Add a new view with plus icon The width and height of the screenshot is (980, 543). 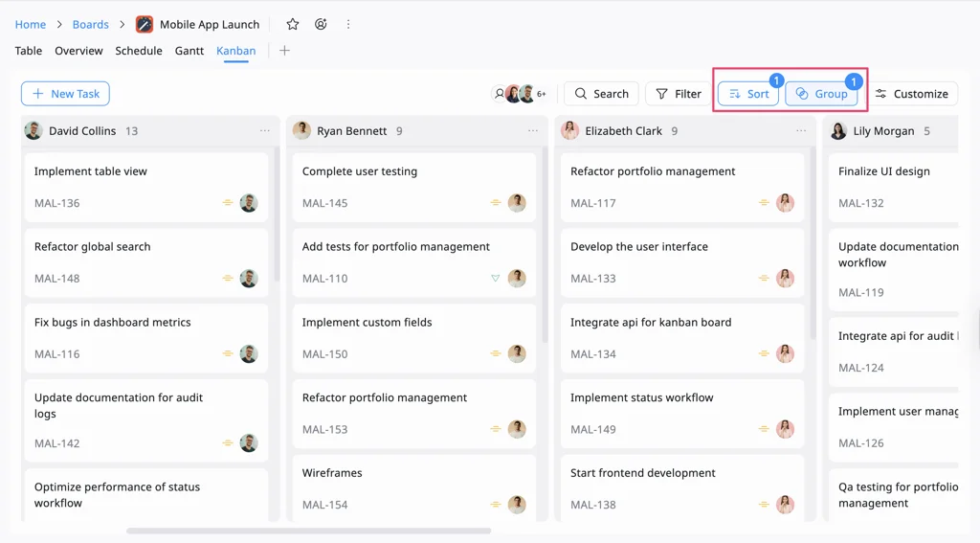(284, 51)
